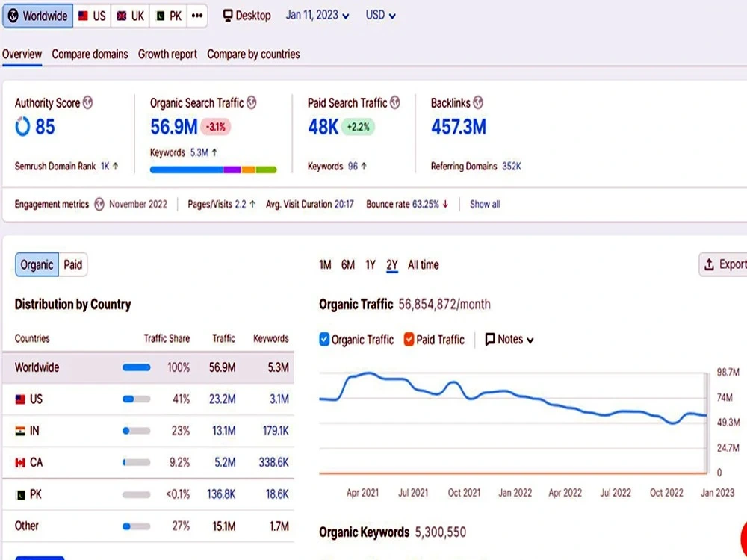The width and height of the screenshot is (747, 560).
Task: Open US traffic value 23.2M
Action: [222, 399]
